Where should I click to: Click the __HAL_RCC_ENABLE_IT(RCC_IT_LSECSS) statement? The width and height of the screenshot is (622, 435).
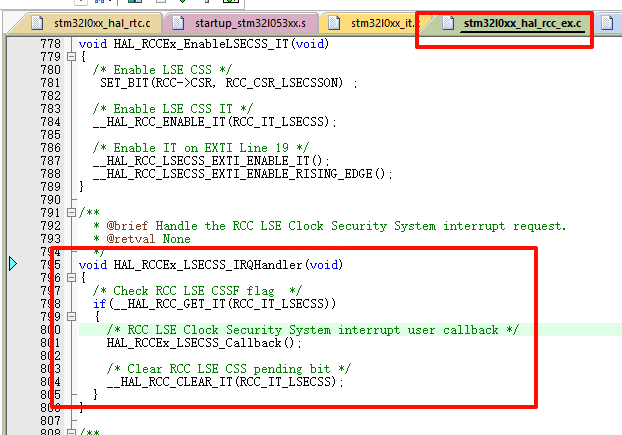click(x=215, y=122)
